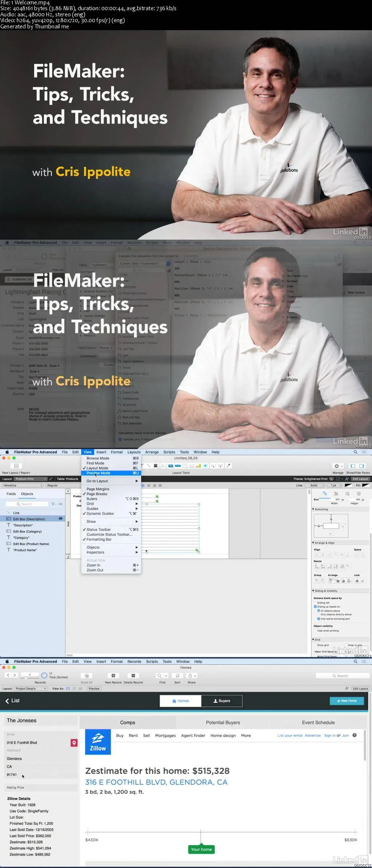
Task: Click the group objects icon under Group
Action: 317,581
